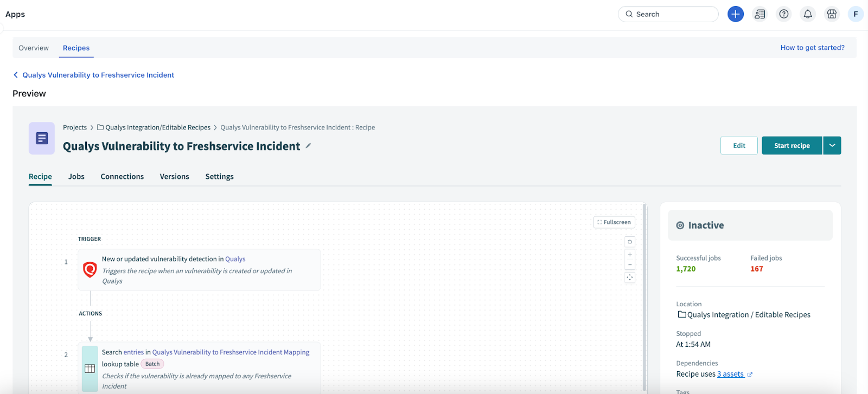
Task: Click the recipe document icon
Action: tap(42, 138)
